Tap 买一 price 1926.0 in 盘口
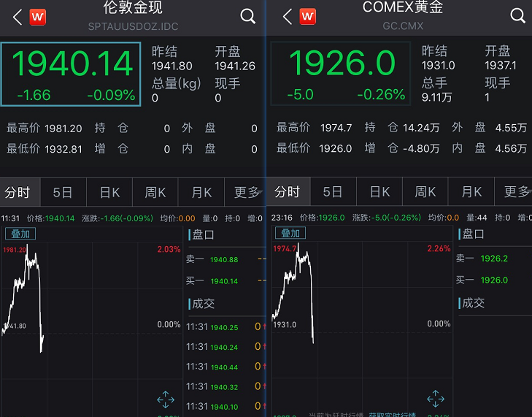 tap(494, 280)
